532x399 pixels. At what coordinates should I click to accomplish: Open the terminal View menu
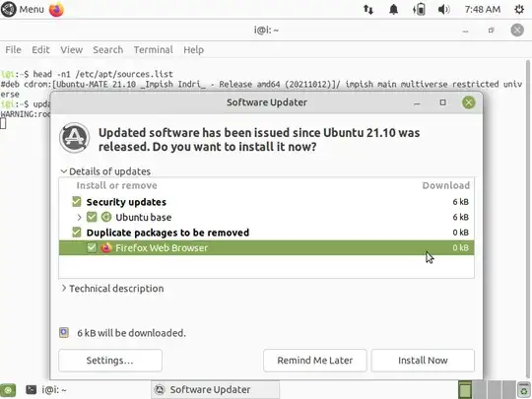(72, 50)
